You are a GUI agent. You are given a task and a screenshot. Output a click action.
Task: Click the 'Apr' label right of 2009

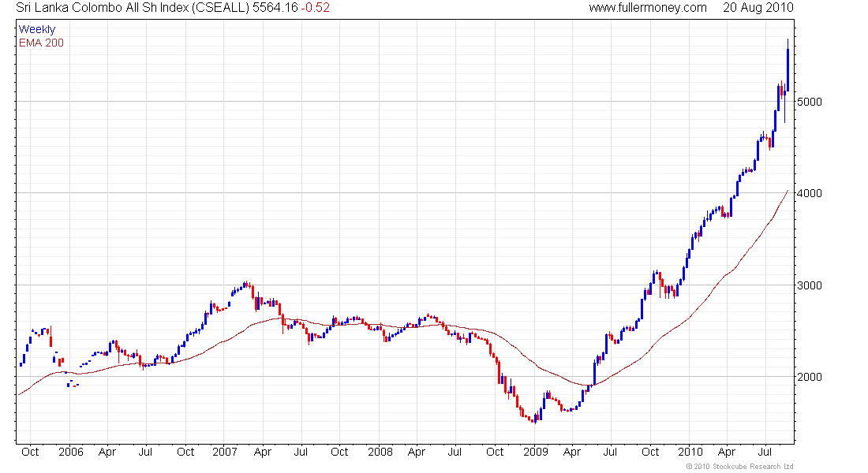(x=572, y=452)
